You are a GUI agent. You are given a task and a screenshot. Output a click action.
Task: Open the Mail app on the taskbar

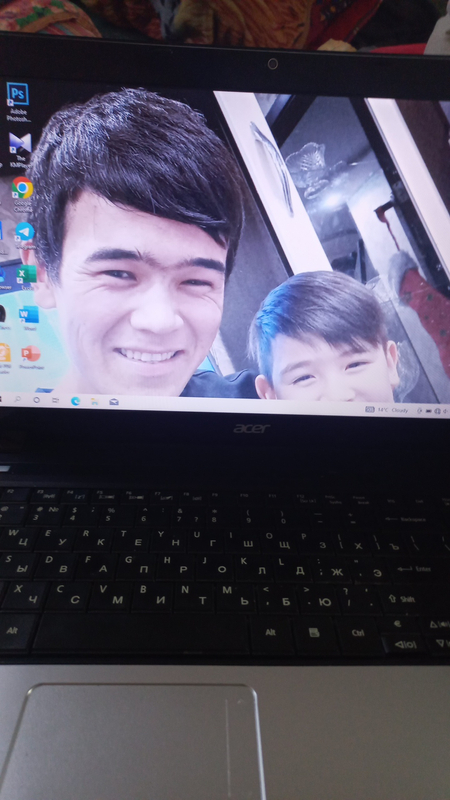(x=114, y=402)
